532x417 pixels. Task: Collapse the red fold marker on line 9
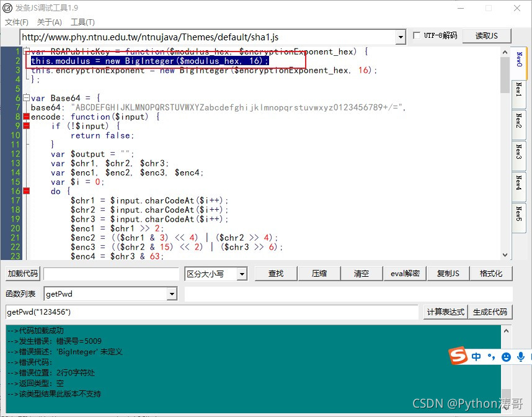click(x=27, y=126)
